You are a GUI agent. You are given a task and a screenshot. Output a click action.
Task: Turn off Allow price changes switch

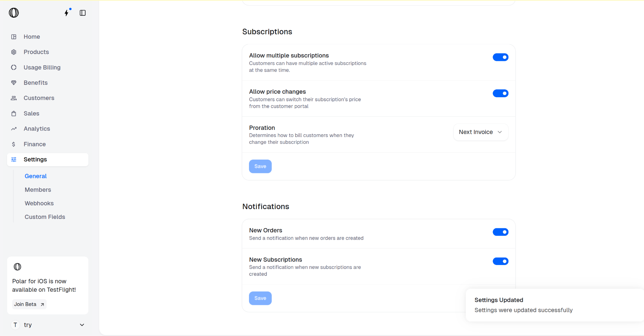click(x=500, y=93)
